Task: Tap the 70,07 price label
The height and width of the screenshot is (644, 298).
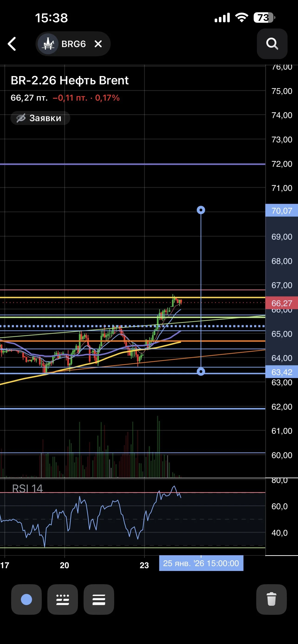Action: pyautogui.click(x=282, y=210)
